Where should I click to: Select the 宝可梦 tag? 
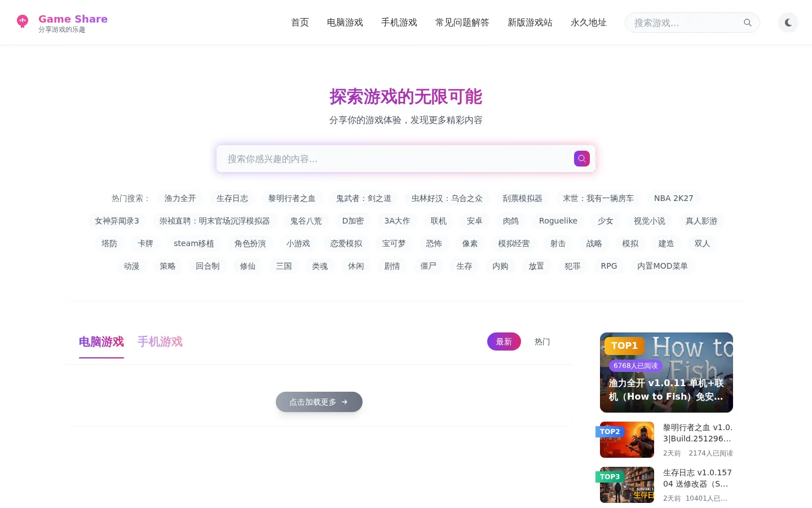pyautogui.click(x=394, y=243)
